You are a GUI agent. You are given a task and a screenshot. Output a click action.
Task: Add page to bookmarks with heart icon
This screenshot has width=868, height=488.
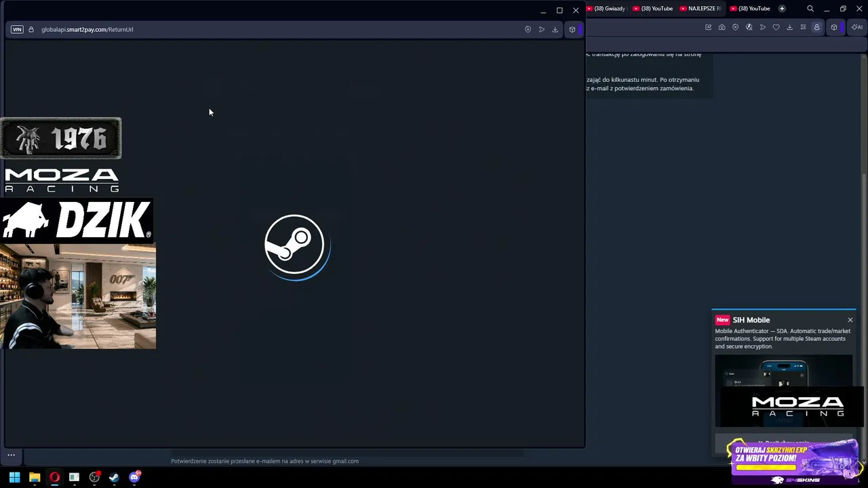[776, 27]
